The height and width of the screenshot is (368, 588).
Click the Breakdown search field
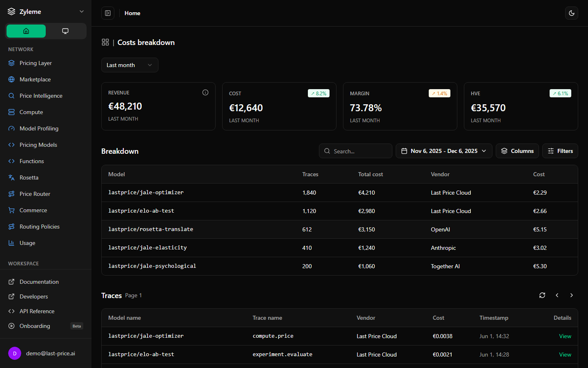tap(356, 151)
